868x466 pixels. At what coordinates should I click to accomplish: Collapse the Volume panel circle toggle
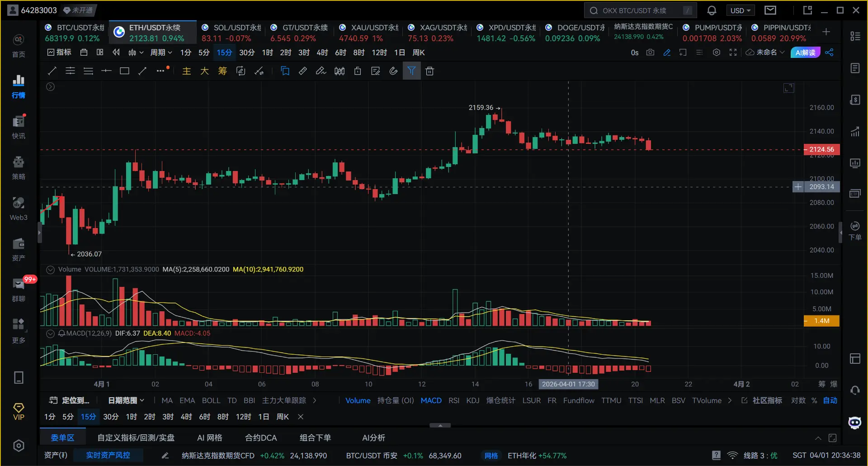click(51, 270)
